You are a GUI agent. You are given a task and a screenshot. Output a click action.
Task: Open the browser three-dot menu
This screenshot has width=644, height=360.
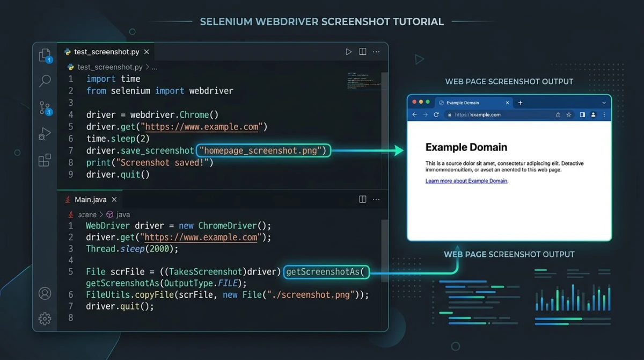tap(604, 114)
